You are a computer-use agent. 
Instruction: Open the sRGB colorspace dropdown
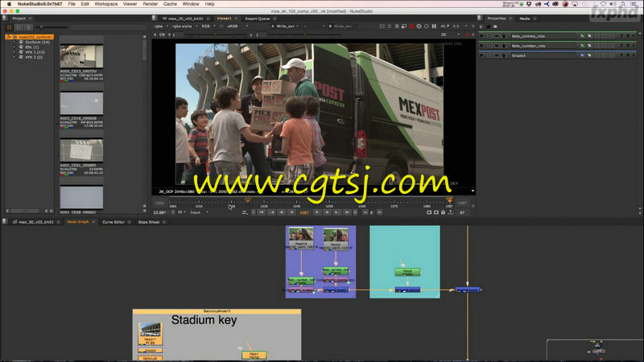[237, 27]
